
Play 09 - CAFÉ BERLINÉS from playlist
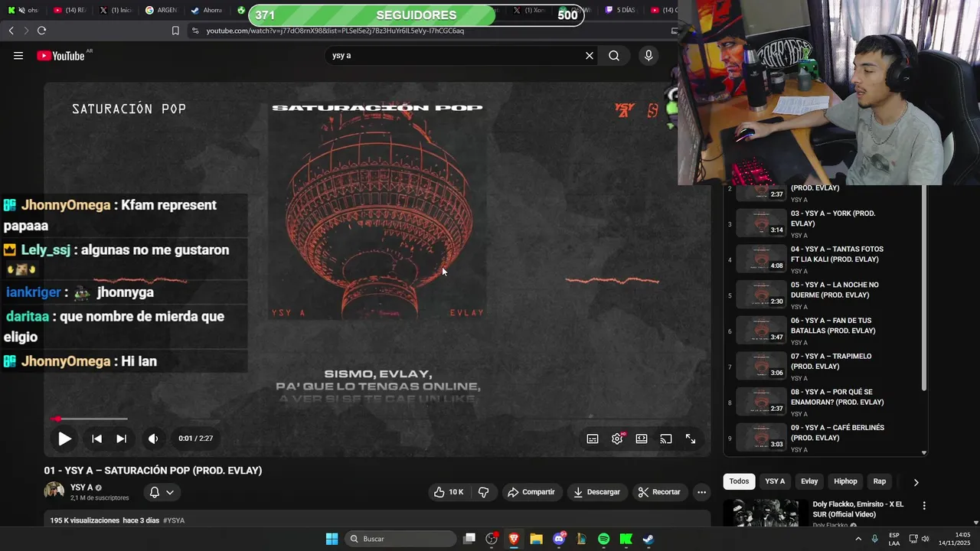tap(823, 438)
